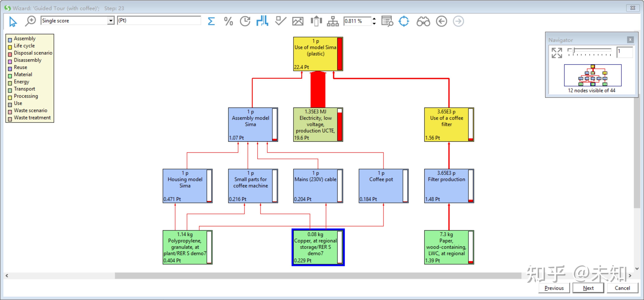Activate the zoom-in magnifier tool
The image size is (644, 300).
point(30,21)
